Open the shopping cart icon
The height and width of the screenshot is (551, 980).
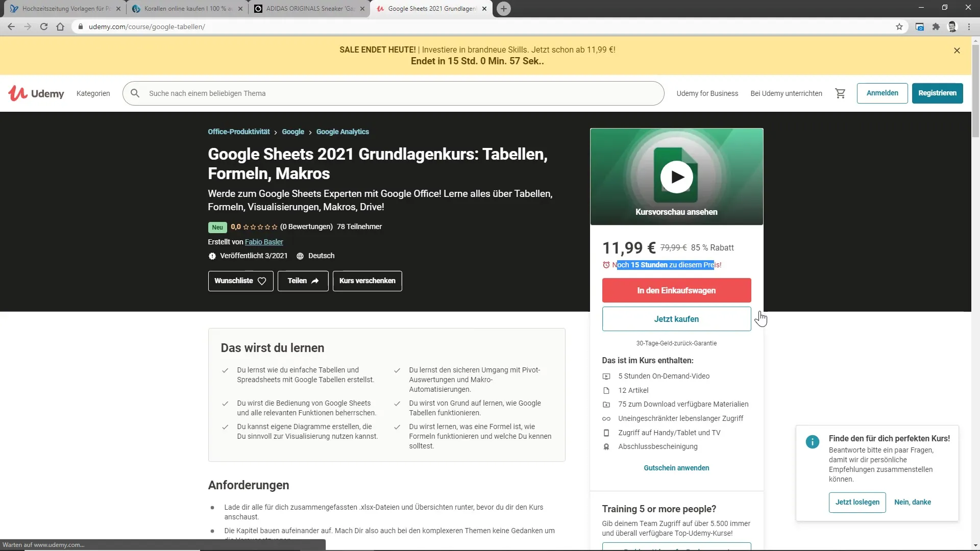[840, 93]
